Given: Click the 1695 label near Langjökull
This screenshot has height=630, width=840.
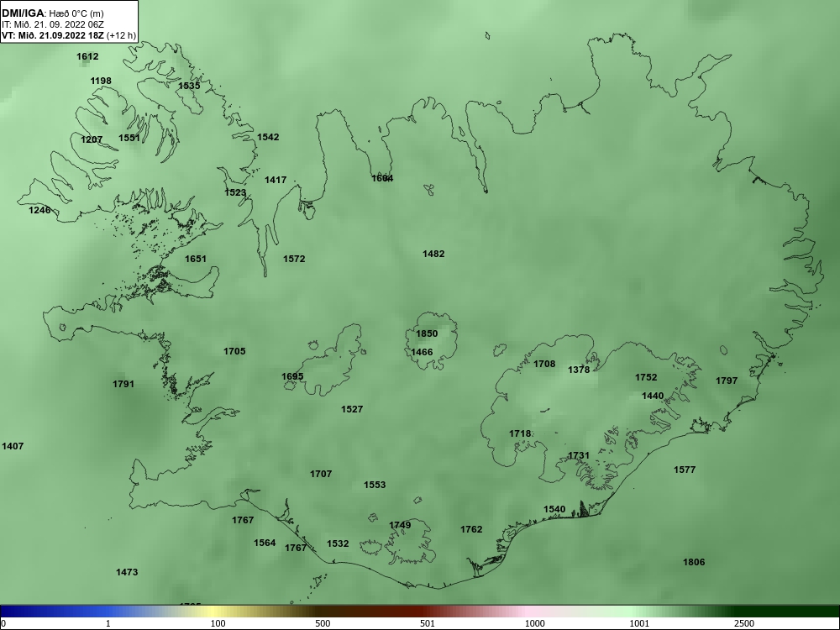Looking at the screenshot, I should (292, 376).
